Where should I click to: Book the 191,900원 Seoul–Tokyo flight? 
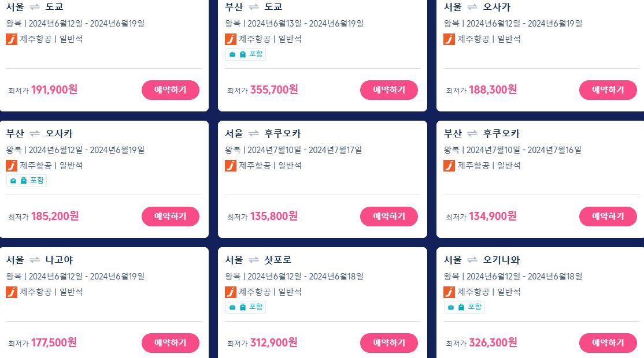coord(171,90)
